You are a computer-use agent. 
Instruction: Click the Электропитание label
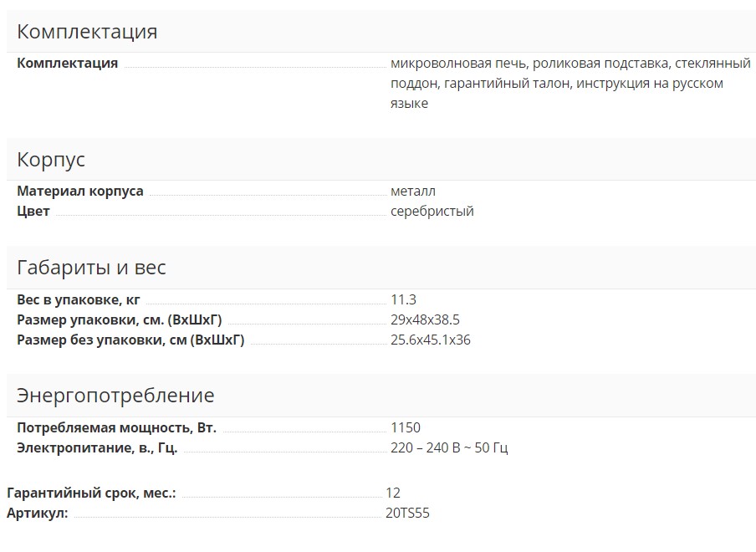(x=97, y=448)
